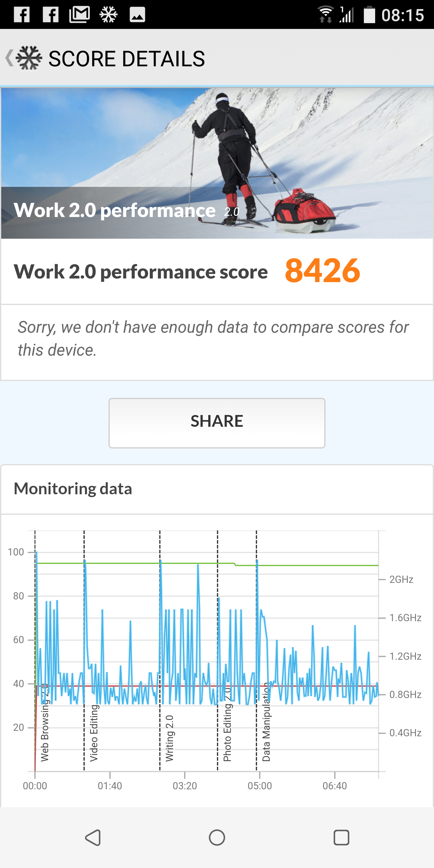This screenshot has height=868, width=434.
Task: Tap the PCMark snowflake logo in header
Action: click(29, 58)
